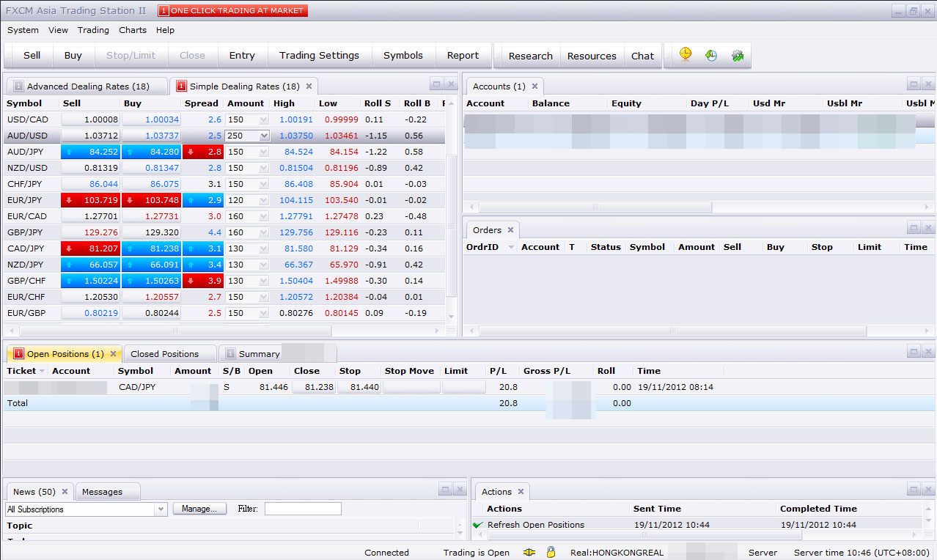Click the Accounts panel horizontal scrollbar
This screenshot has width=937, height=560.
click(x=594, y=207)
